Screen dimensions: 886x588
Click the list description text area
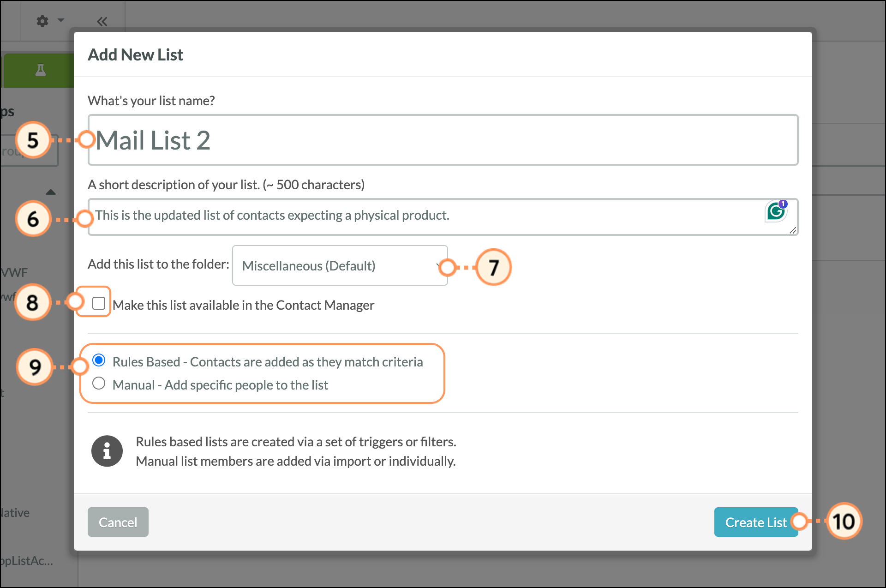(x=415, y=217)
